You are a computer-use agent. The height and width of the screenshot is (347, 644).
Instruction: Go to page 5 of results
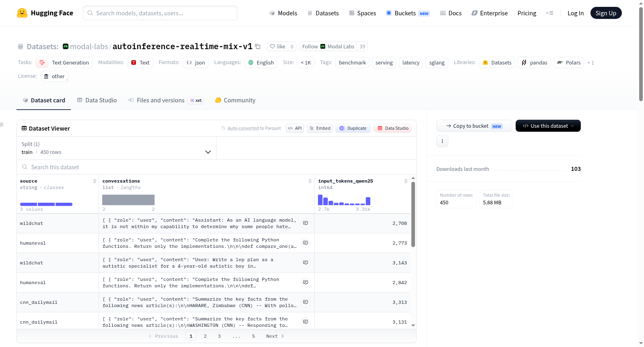(254, 336)
